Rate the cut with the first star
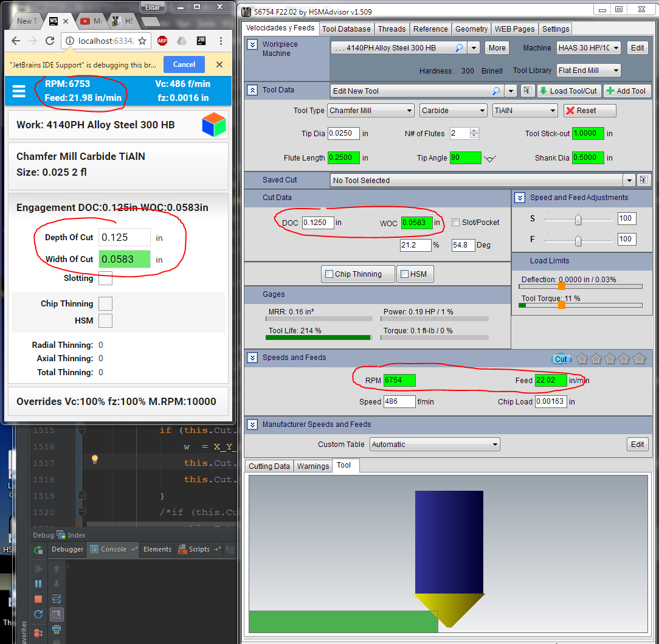This screenshot has height=644, width=659. click(x=582, y=359)
